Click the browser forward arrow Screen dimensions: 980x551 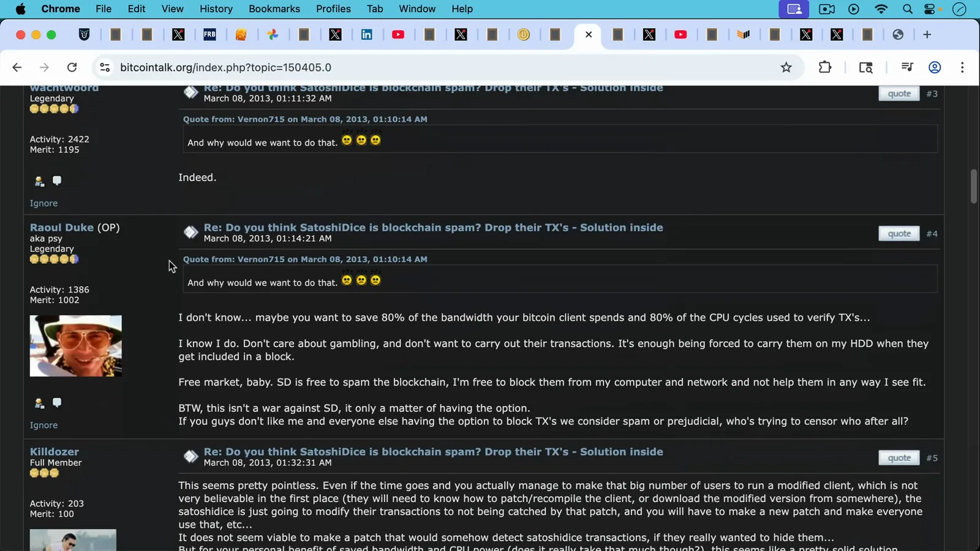(44, 67)
